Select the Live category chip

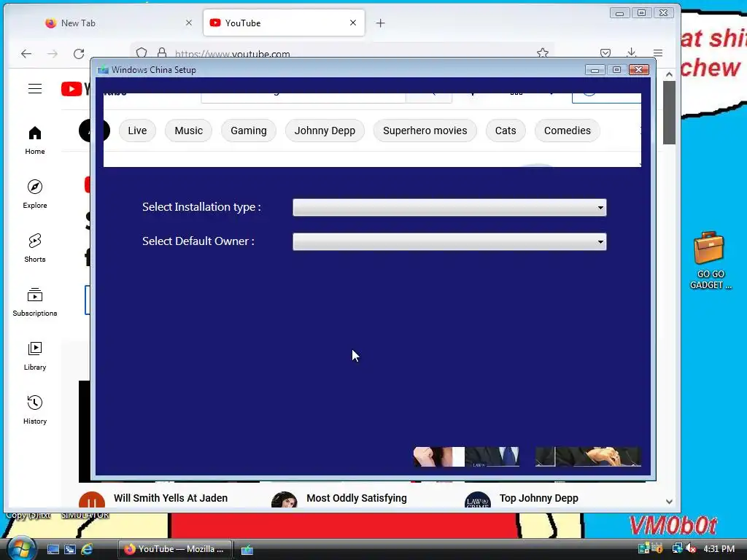pyautogui.click(x=137, y=131)
